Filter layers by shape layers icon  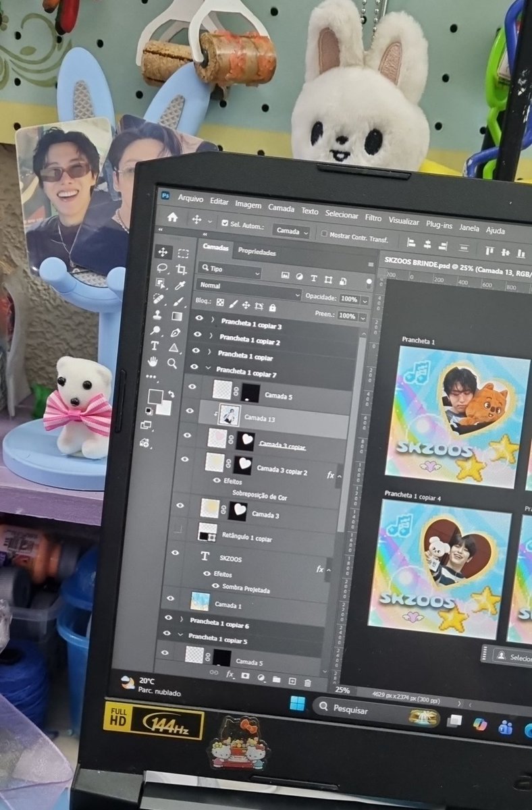329,279
